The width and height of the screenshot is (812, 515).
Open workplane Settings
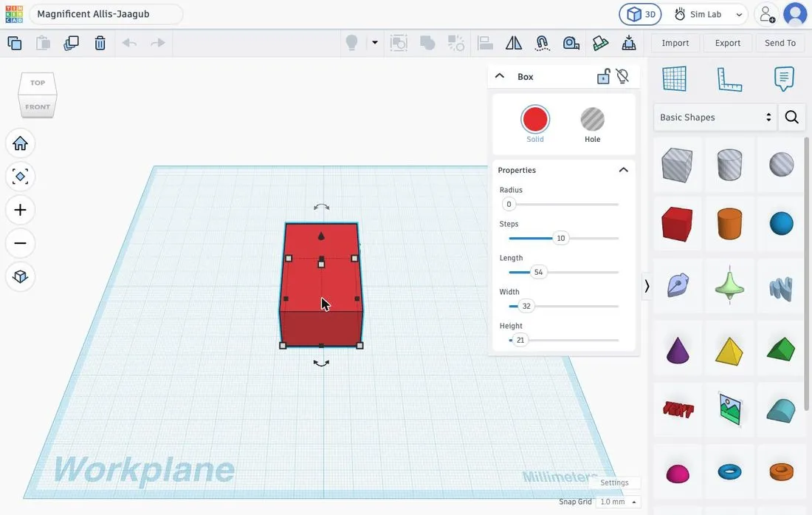(614, 482)
